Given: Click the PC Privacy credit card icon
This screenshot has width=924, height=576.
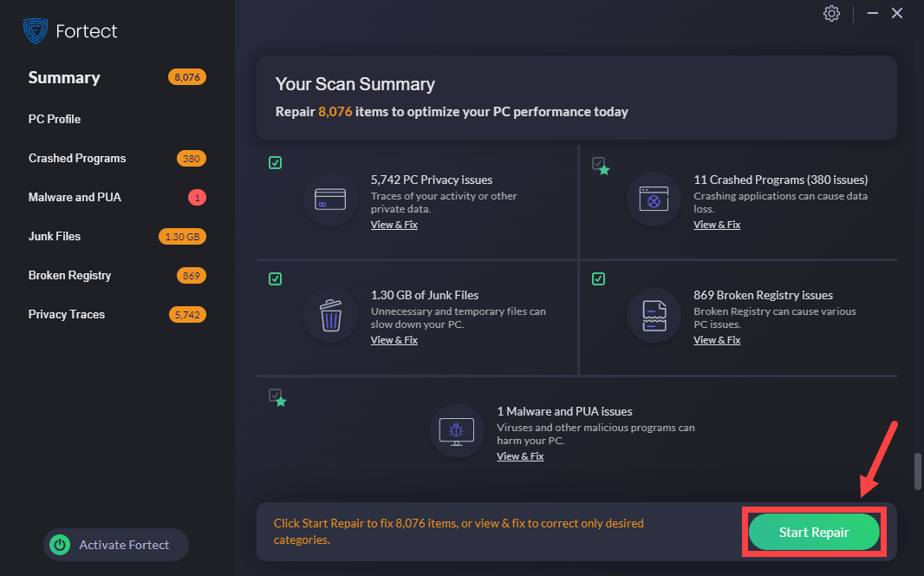Looking at the screenshot, I should tap(330, 200).
